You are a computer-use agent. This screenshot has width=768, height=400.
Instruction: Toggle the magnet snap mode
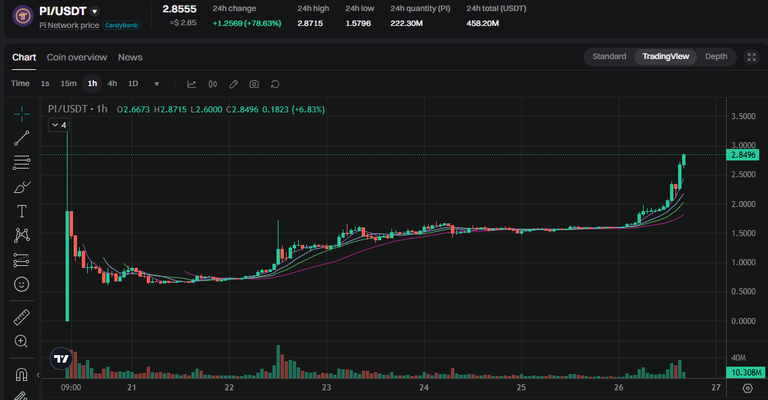tap(22, 375)
